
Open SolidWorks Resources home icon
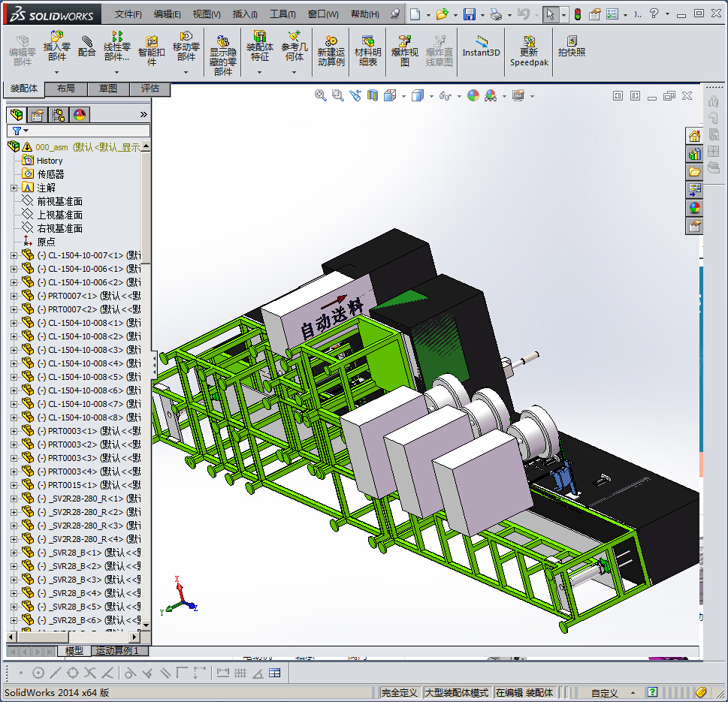694,136
